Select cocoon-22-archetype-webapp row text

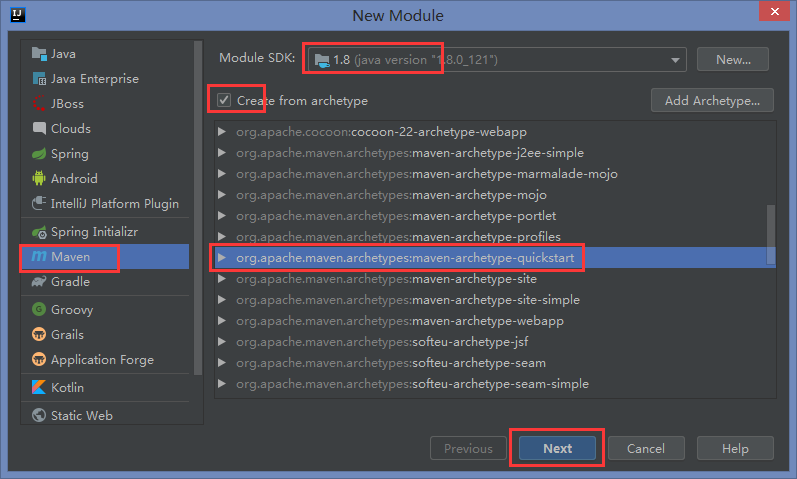(x=381, y=132)
